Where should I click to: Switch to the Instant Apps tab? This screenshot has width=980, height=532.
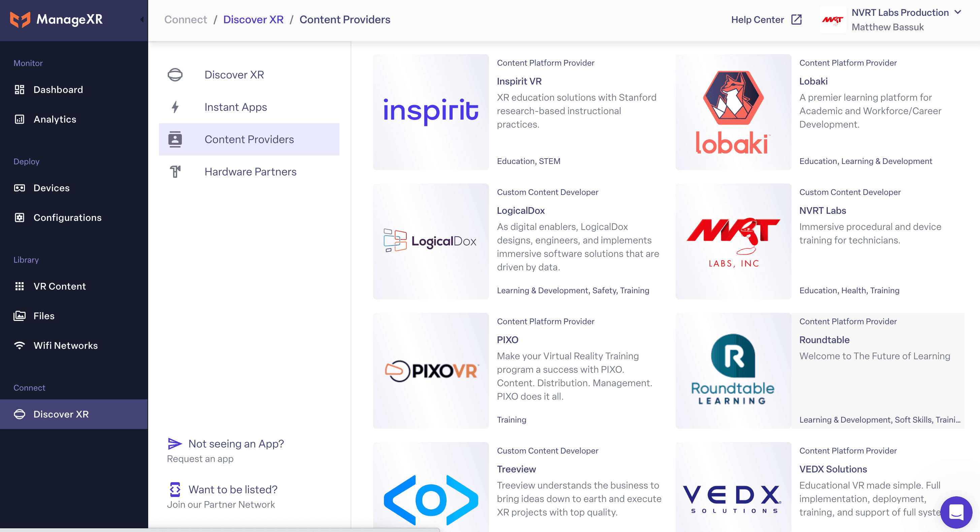pyautogui.click(x=235, y=107)
